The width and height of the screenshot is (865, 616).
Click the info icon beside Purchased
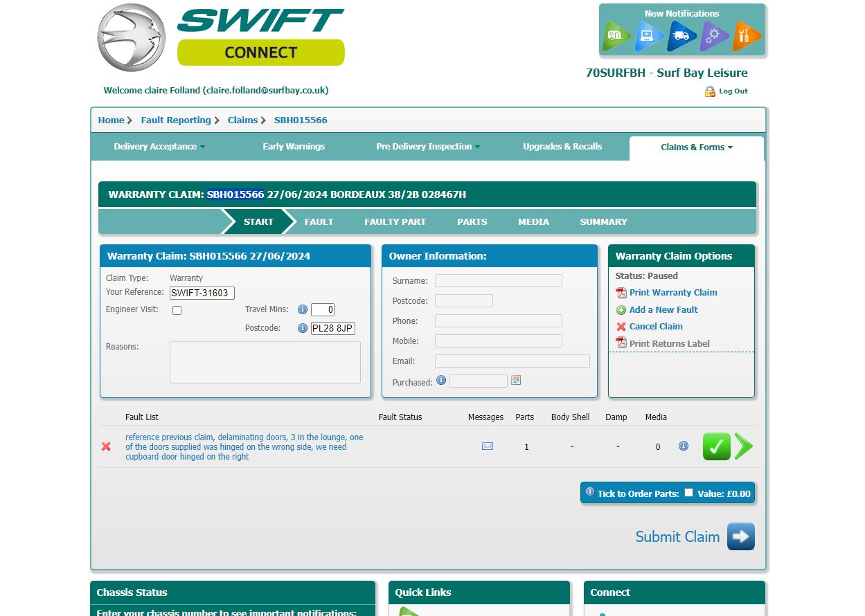[441, 380]
